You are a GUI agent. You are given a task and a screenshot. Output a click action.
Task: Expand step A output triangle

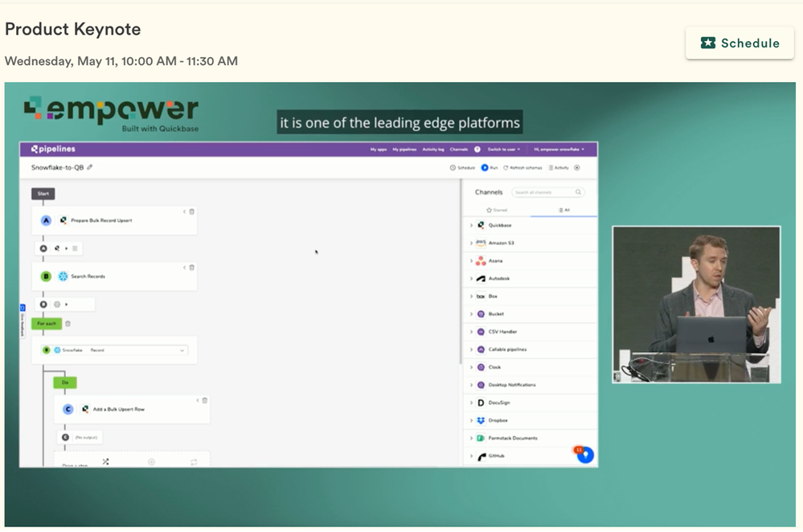(x=66, y=248)
